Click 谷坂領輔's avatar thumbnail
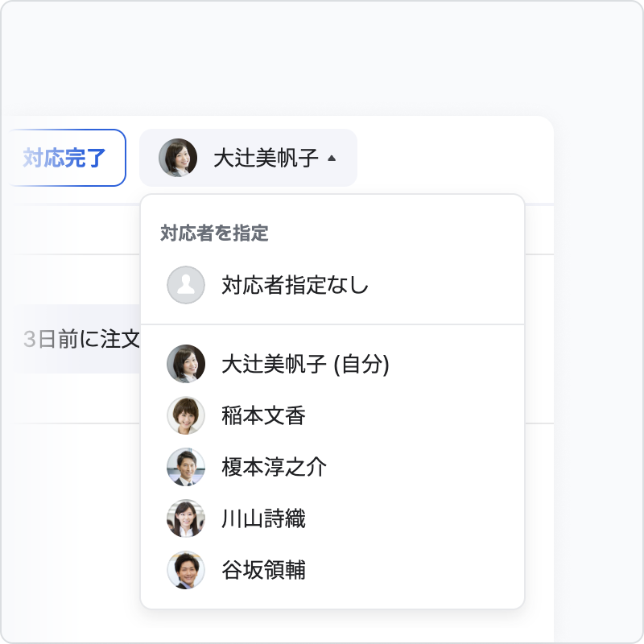644x644 pixels. (x=186, y=570)
